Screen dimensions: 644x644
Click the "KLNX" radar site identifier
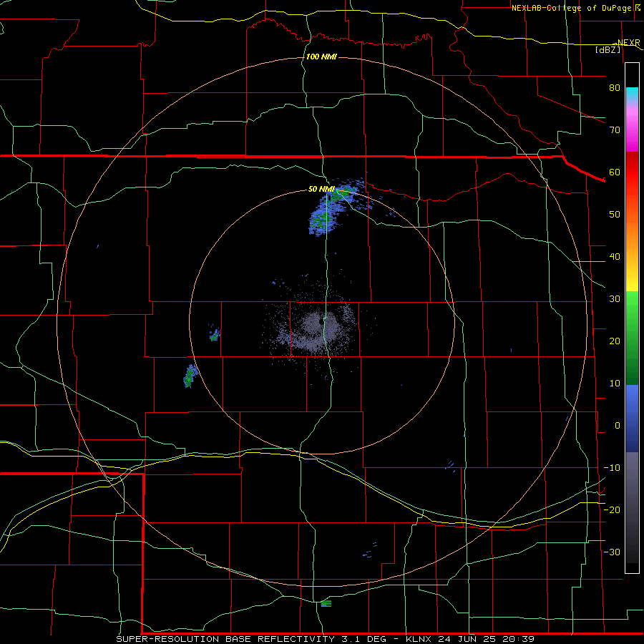click(x=420, y=639)
